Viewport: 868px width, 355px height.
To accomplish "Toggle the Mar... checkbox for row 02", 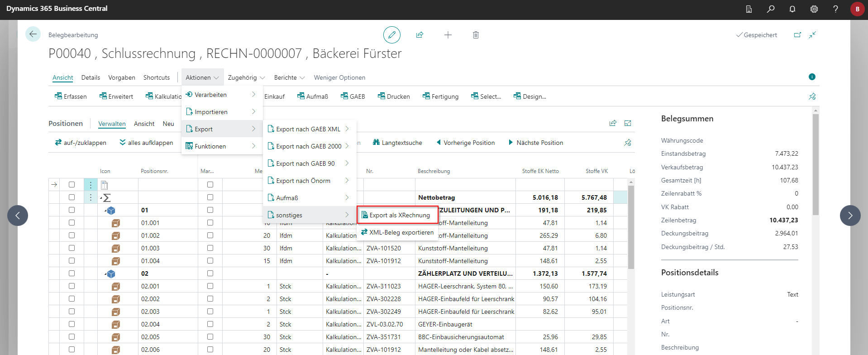I will 210,273.
